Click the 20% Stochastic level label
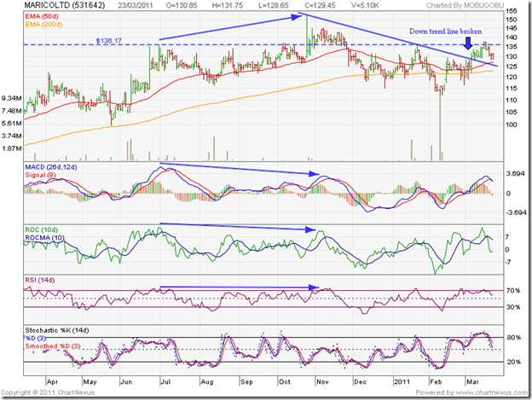The height and width of the screenshot is (400, 532). [x=514, y=362]
